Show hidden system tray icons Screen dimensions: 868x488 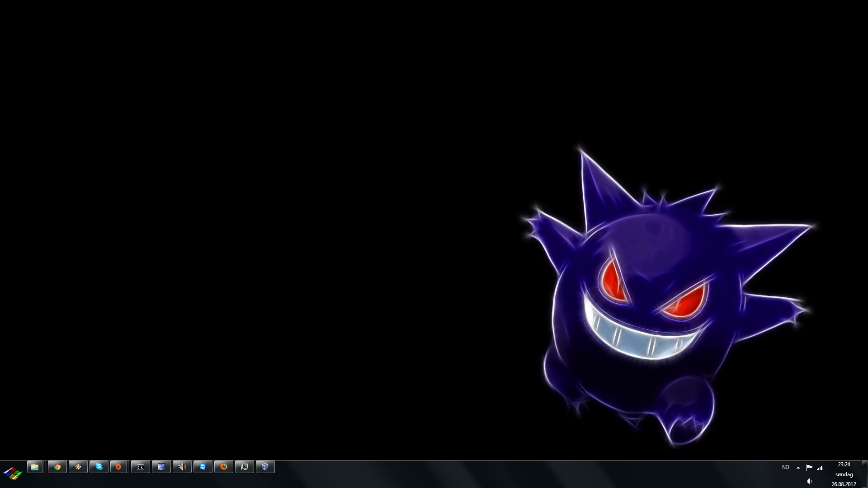(x=798, y=468)
